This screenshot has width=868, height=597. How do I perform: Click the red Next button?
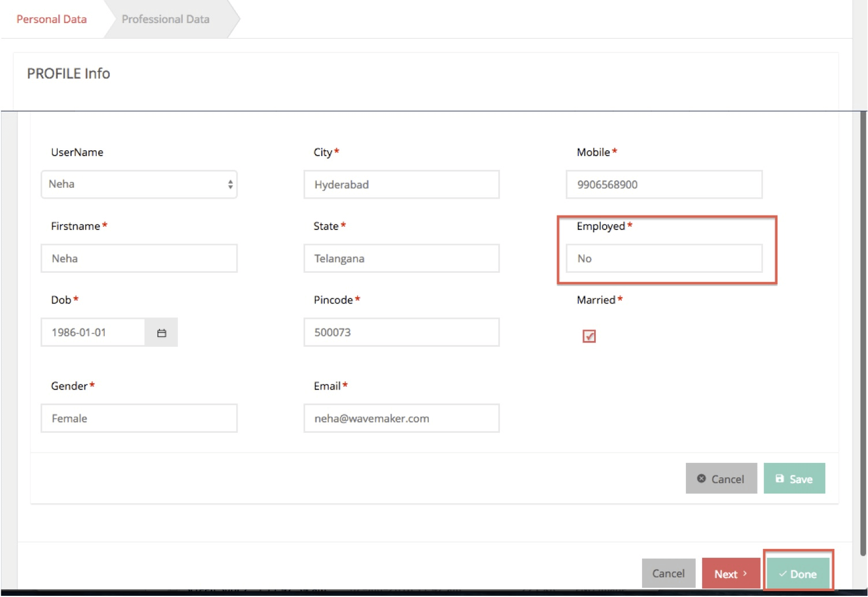[730, 573]
